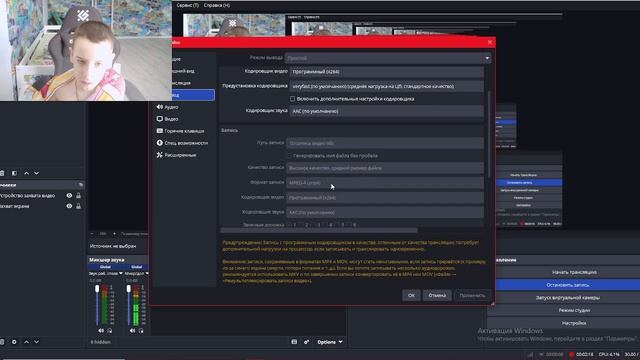Move scene down with upper toolbar arrow

pos(36,173)
